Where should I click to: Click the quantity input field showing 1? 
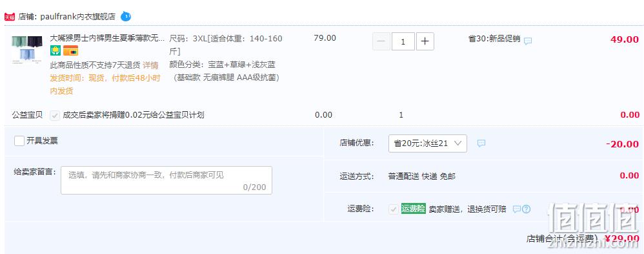click(403, 41)
